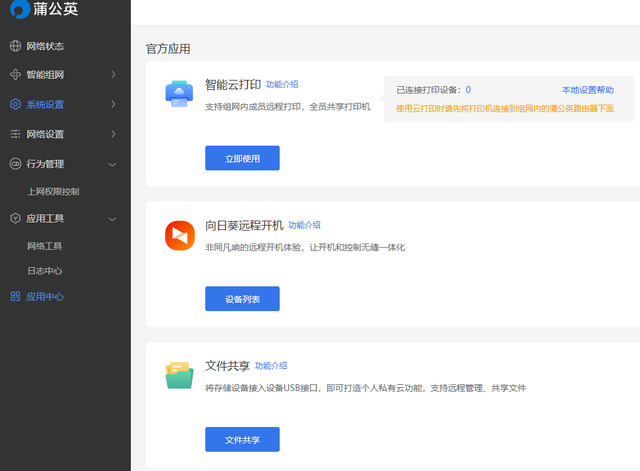The width and height of the screenshot is (640, 471).
Task: Collapse the 应用工具 submenu chevron
Action: tap(112, 219)
